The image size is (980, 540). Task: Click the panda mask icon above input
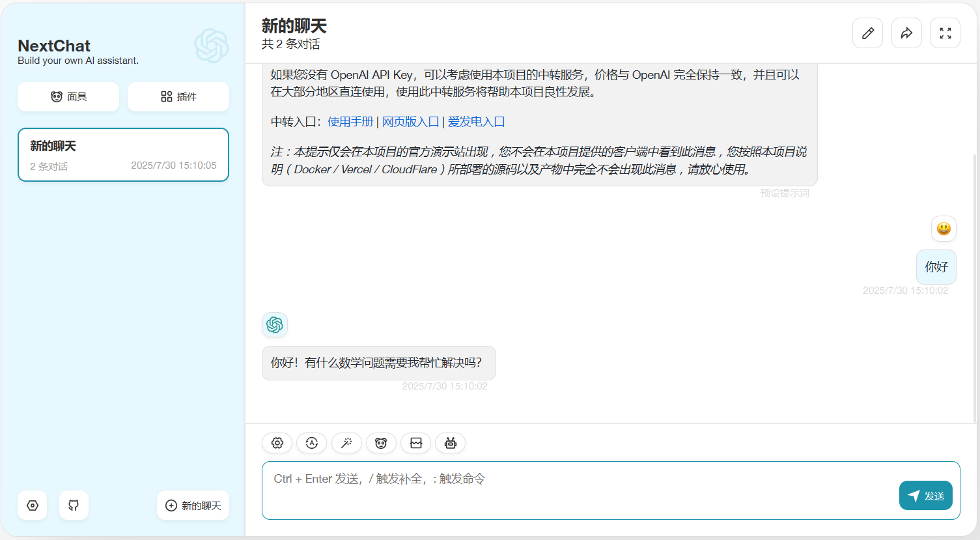381,443
